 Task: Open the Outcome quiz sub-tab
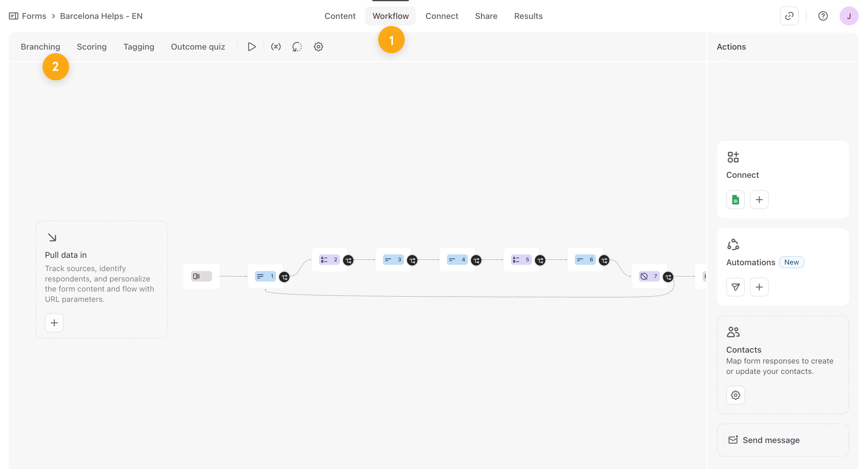(198, 46)
